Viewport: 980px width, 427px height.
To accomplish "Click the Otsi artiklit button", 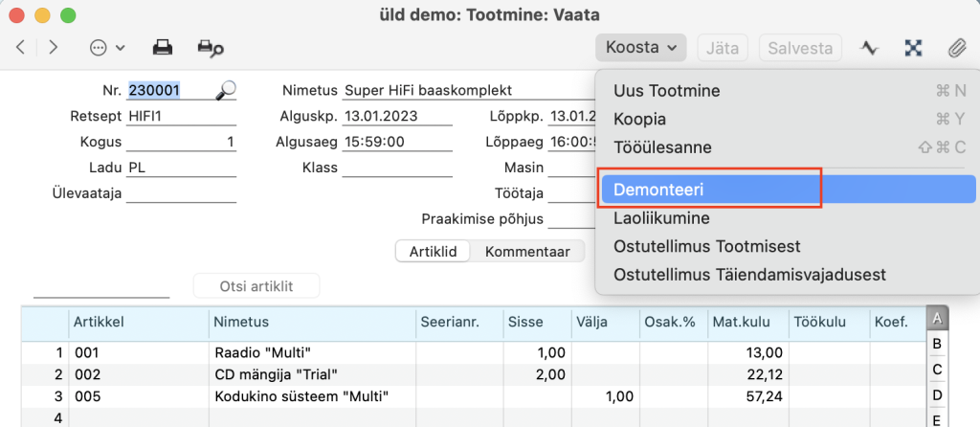I will [x=256, y=286].
